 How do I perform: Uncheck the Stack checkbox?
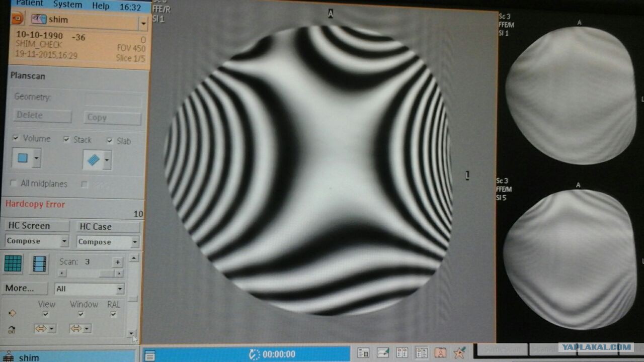coord(67,139)
